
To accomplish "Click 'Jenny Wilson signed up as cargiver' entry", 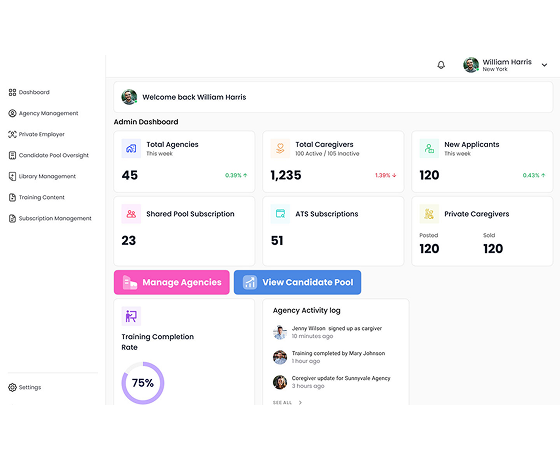I will click(x=337, y=329).
